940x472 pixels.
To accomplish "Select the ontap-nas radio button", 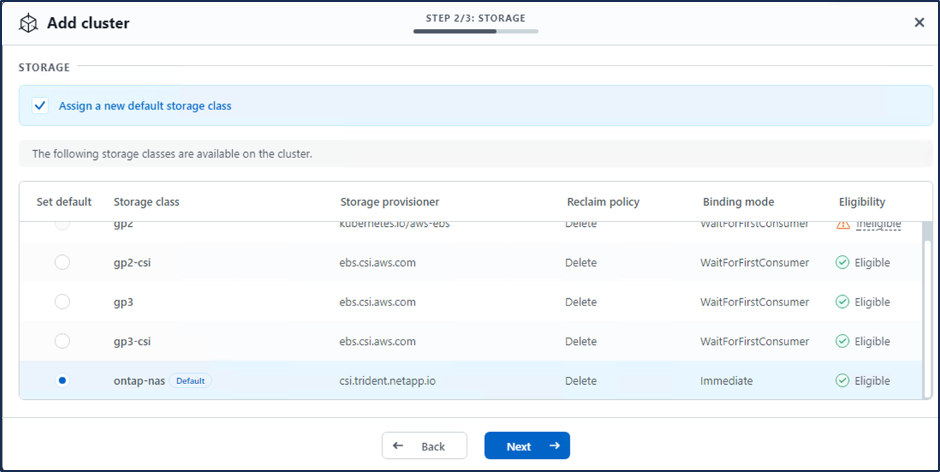I will (x=62, y=381).
